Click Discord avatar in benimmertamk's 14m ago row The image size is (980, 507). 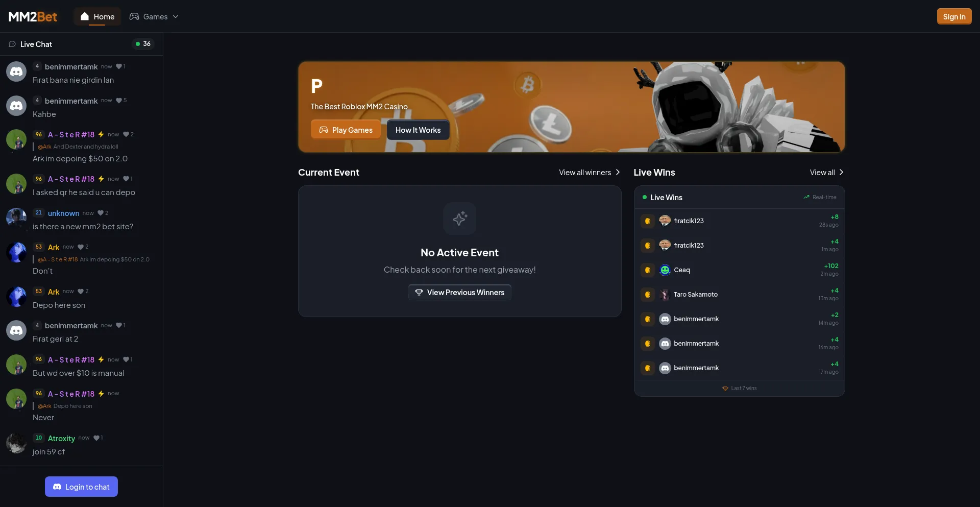(665, 319)
